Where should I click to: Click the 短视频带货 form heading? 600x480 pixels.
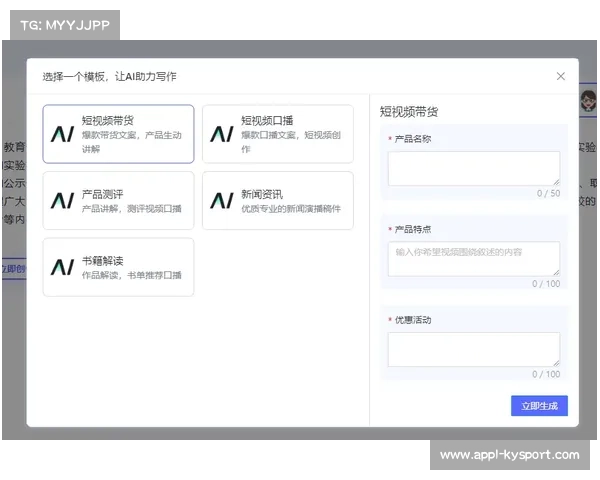point(409,112)
